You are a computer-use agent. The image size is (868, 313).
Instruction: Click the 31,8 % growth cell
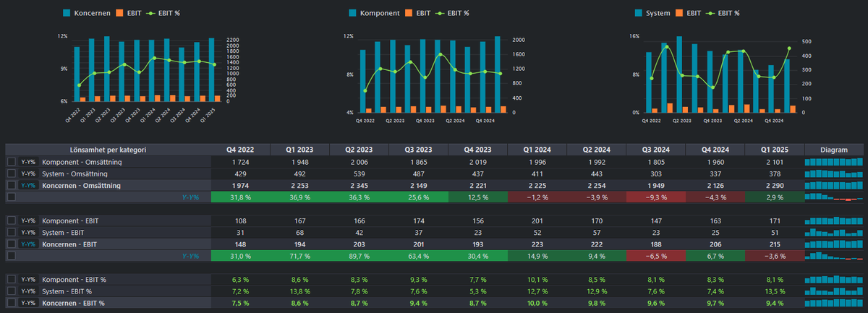click(240, 197)
